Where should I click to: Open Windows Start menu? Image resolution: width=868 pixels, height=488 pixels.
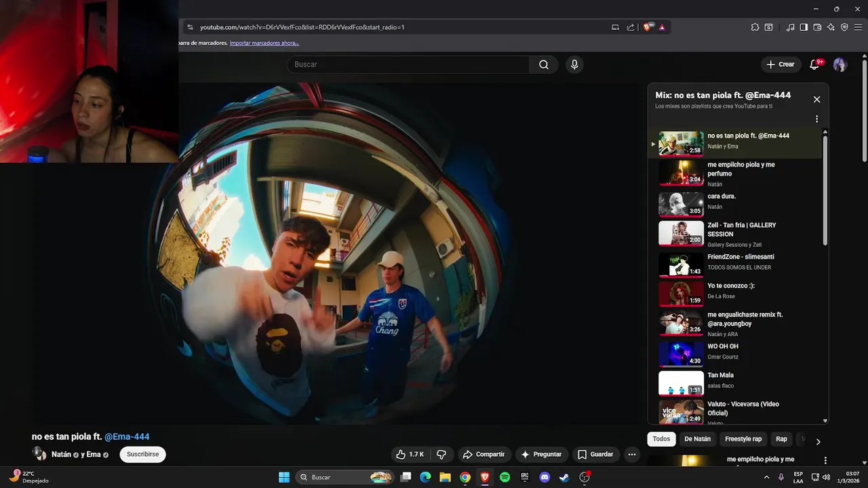point(284,477)
